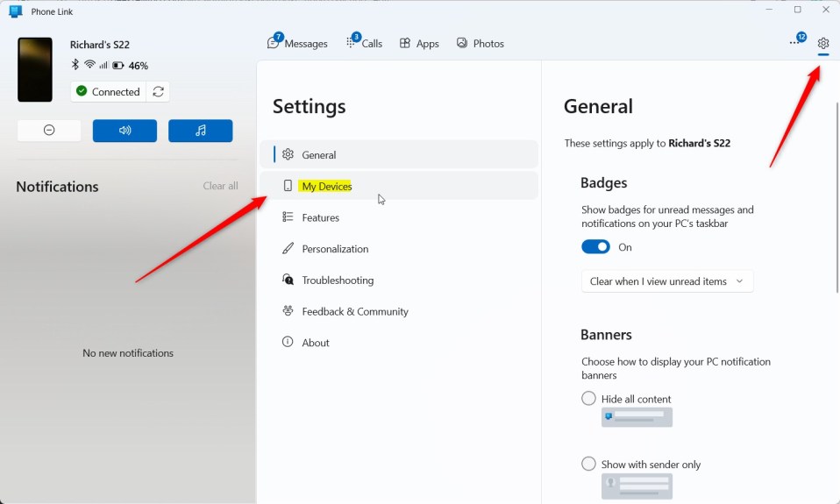Expand Clear when I view unread items dropdown

666,281
